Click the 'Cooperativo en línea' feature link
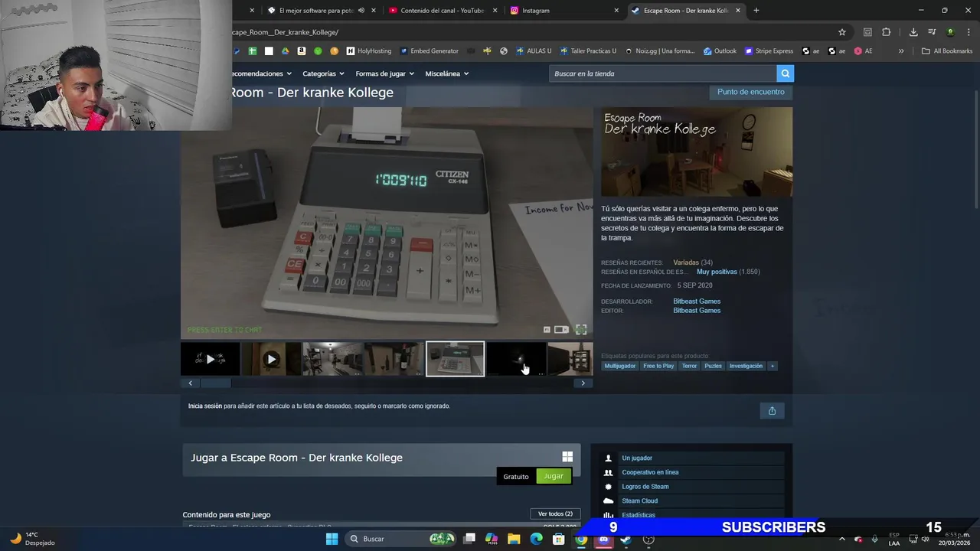This screenshot has height=551, width=980. pyautogui.click(x=650, y=472)
